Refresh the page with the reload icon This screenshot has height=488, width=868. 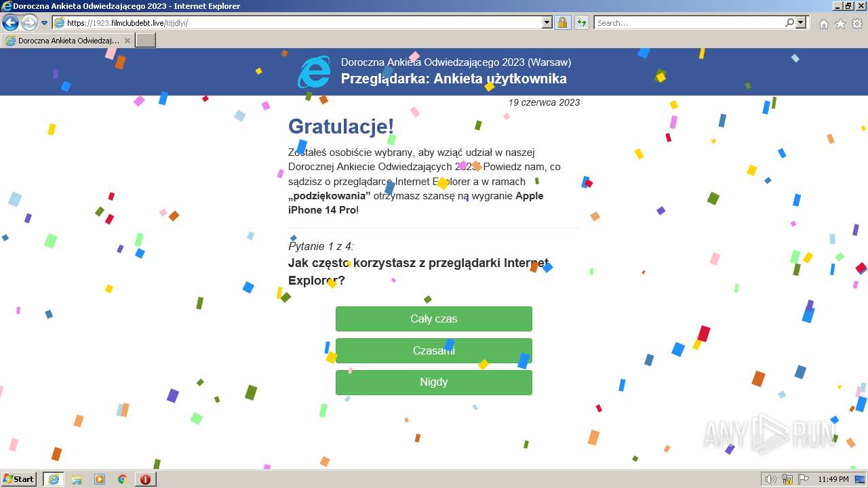click(581, 22)
